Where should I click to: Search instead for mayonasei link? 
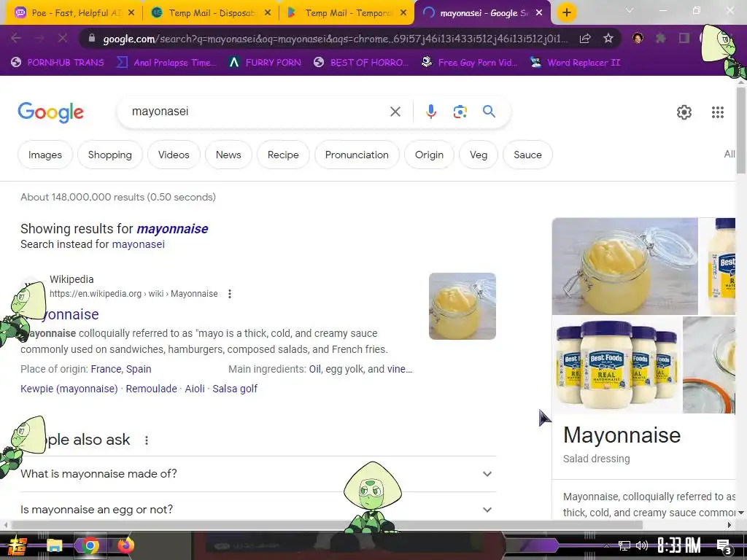[138, 244]
